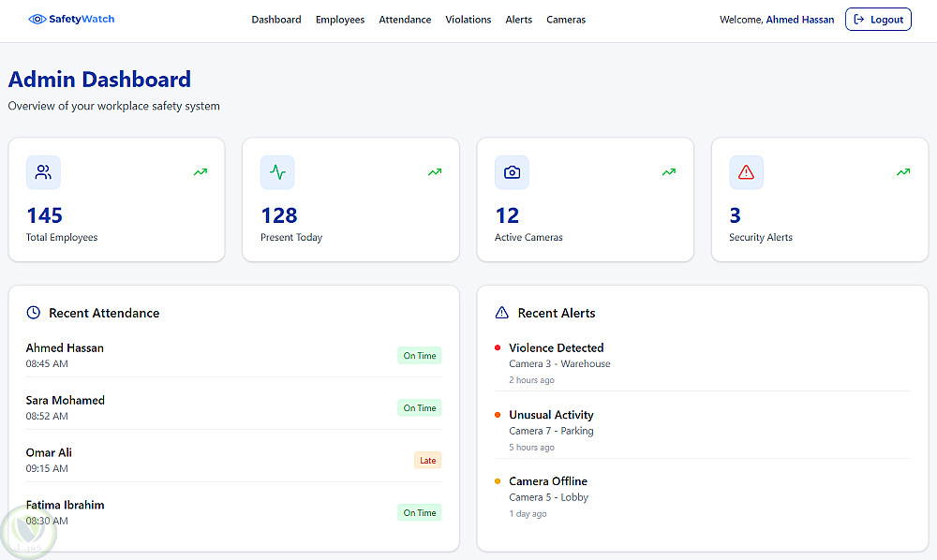This screenshot has height=560, width=937.
Task: Click the Present Today pulse icon
Action: (x=277, y=172)
